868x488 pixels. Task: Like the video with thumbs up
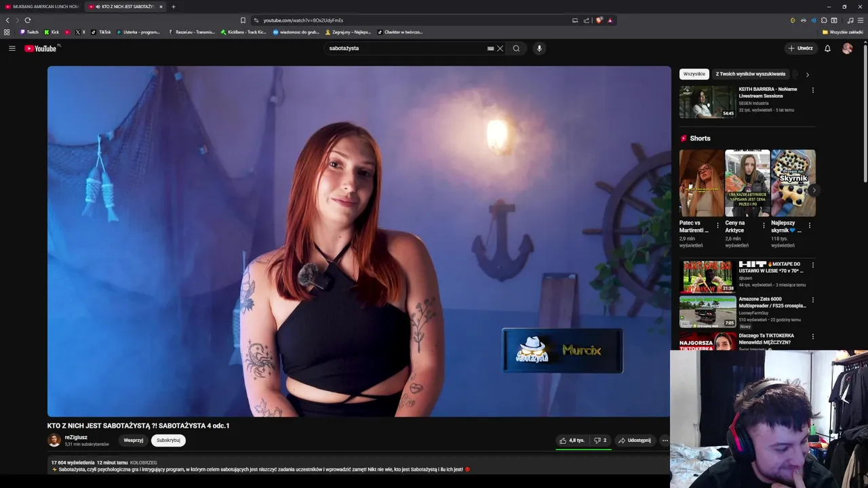point(572,441)
